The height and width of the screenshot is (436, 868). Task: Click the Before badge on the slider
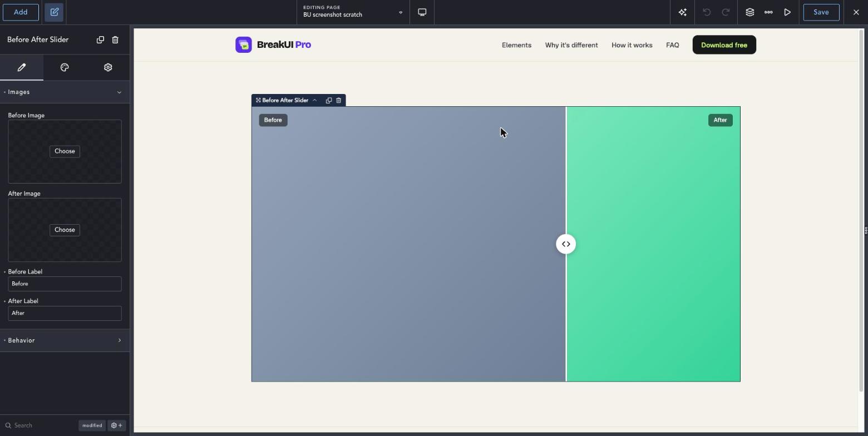(x=273, y=120)
